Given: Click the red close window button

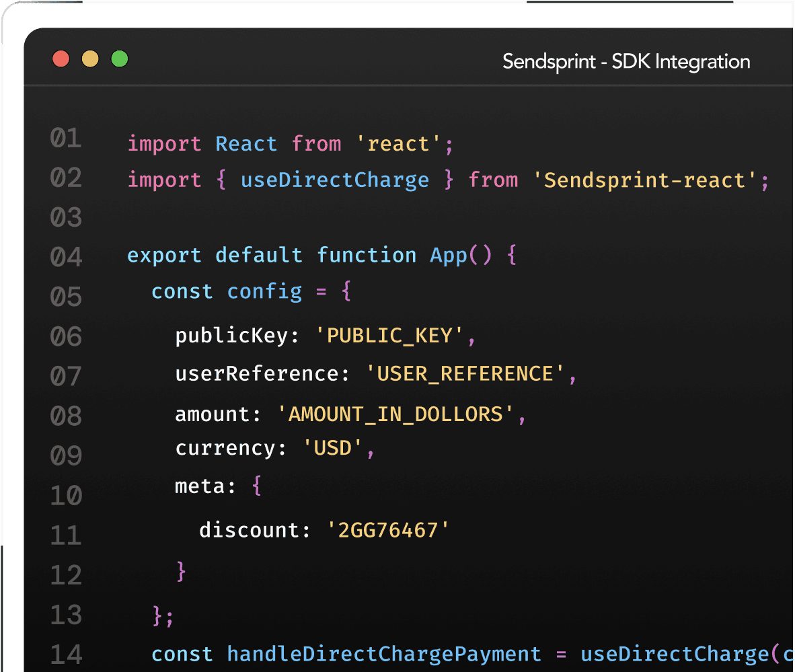Looking at the screenshot, I should pos(61,59).
